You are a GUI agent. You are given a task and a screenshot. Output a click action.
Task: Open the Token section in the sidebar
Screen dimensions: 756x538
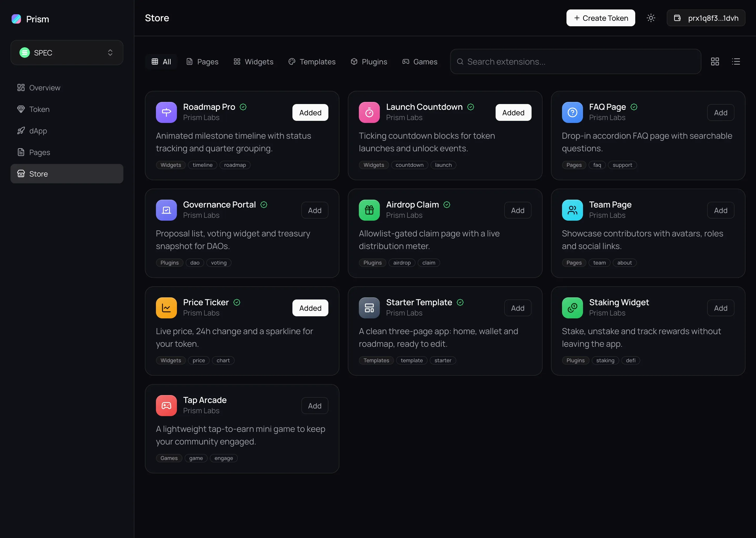(67, 109)
